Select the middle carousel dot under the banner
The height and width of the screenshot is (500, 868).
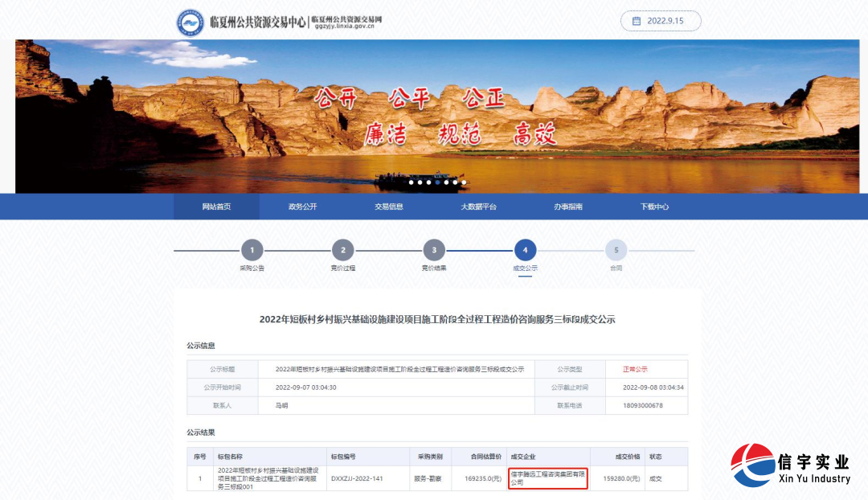tap(438, 182)
